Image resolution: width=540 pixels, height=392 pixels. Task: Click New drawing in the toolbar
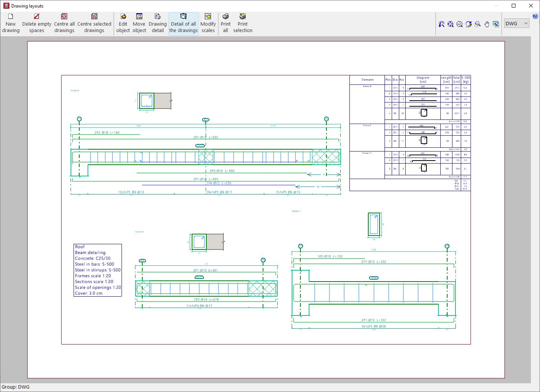(x=11, y=23)
